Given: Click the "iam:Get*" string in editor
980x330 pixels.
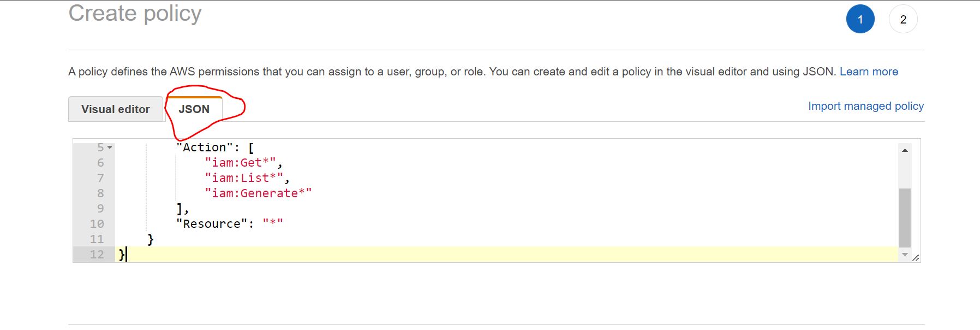Looking at the screenshot, I should 241,163.
